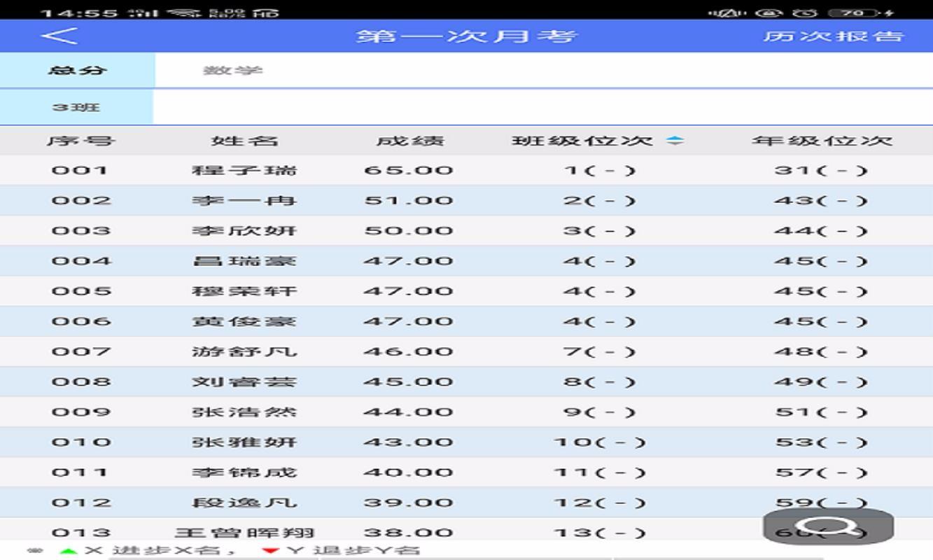Tap the row for 张浩然
933x560 pixels.
(x=244, y=412)
